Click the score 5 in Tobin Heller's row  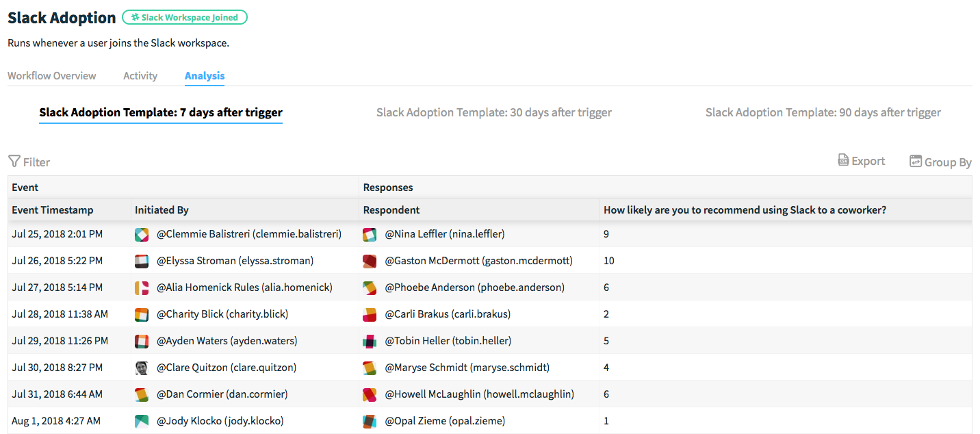point(606,341)
